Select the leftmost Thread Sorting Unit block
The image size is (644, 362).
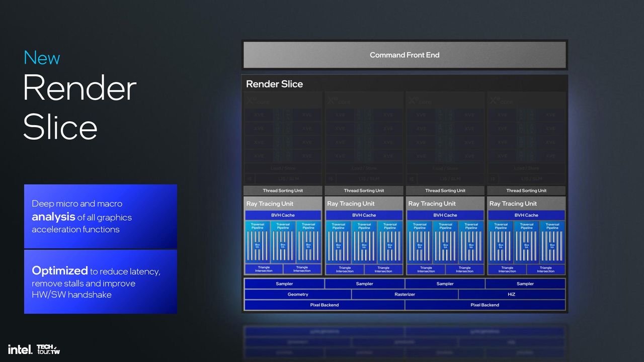(283, 191)
